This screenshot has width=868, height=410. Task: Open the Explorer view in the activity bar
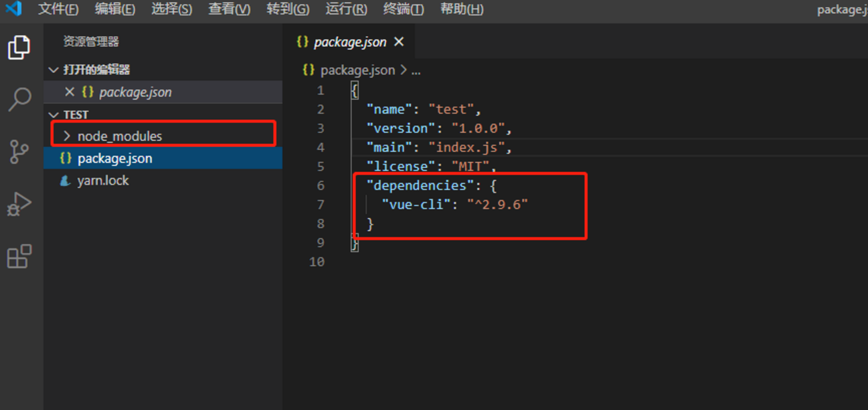[19, 48]
